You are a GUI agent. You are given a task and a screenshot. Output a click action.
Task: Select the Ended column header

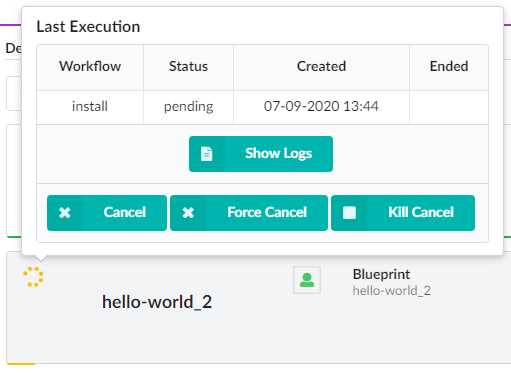[x=449, y=67]
